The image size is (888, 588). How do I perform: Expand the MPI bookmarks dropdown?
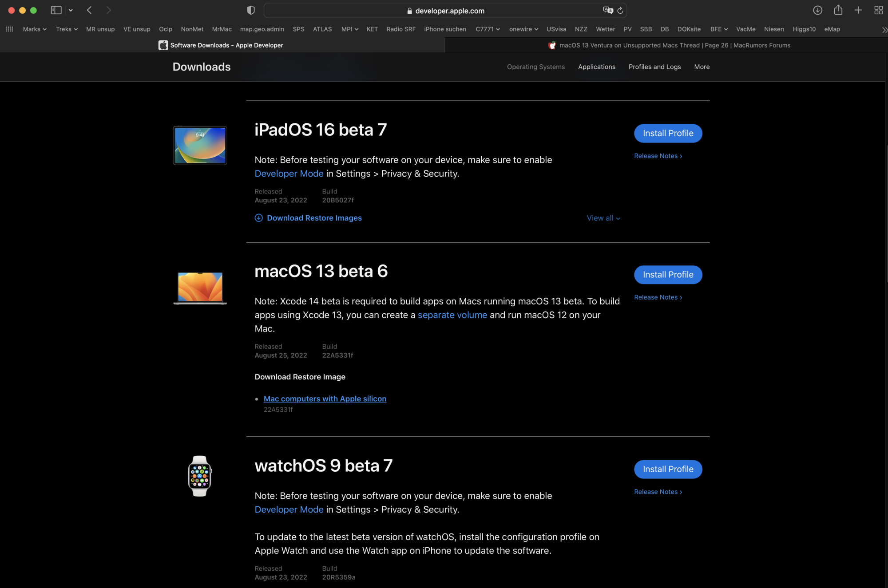tap(349, 29)
